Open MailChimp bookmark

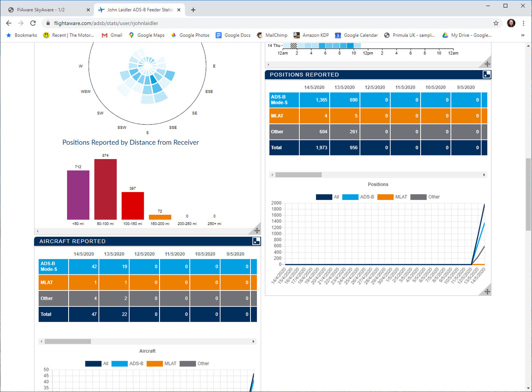272,35
